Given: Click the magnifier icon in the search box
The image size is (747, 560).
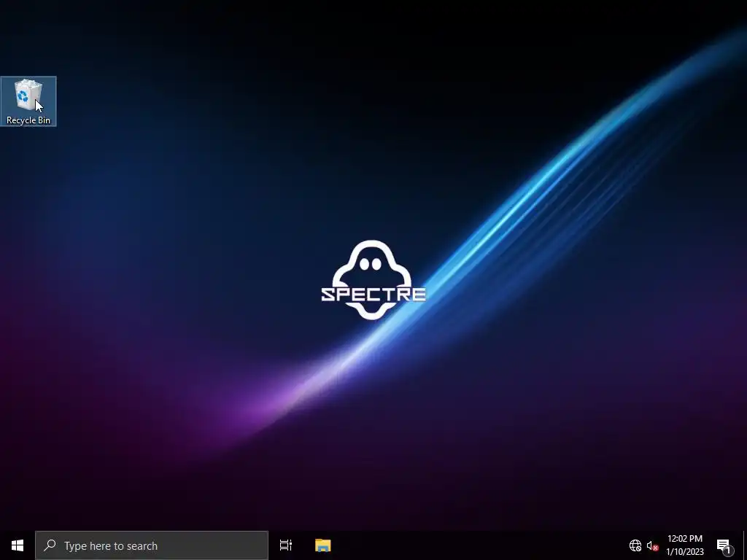Looking at the screenshot, I should pyautogui.click(x=50, y=545).
